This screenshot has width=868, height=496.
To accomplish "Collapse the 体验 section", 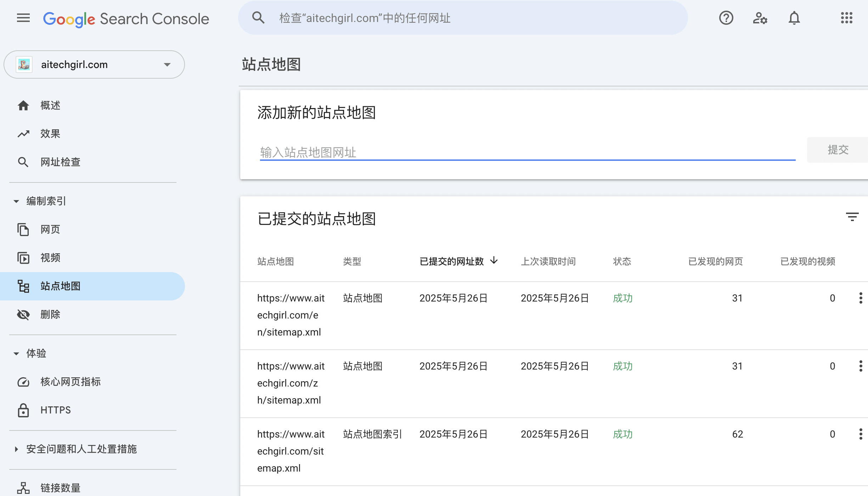I will [x=16, y=354].
